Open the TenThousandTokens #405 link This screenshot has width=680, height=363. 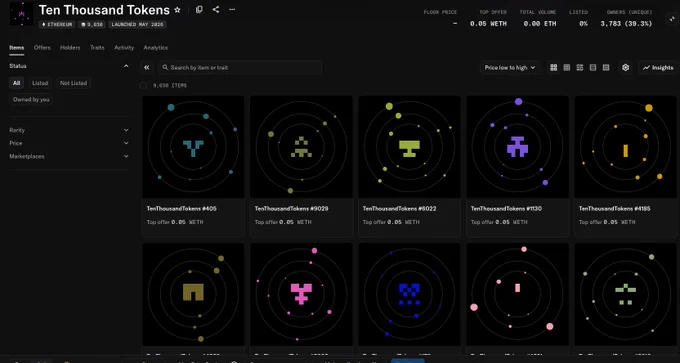[181, 209]
